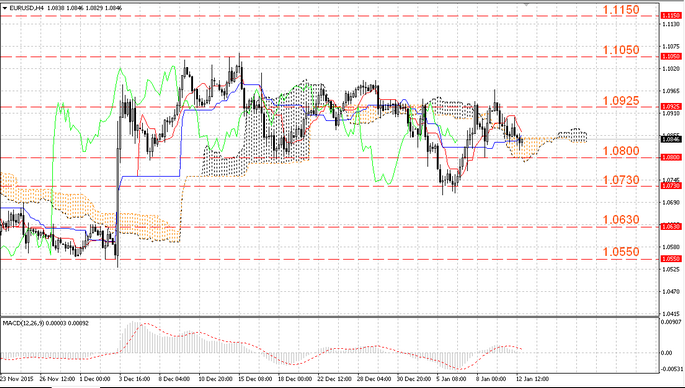The image size is (685, 388).
Task: Click the orange 1.0730 level label
Action: (x=621, y=180)
